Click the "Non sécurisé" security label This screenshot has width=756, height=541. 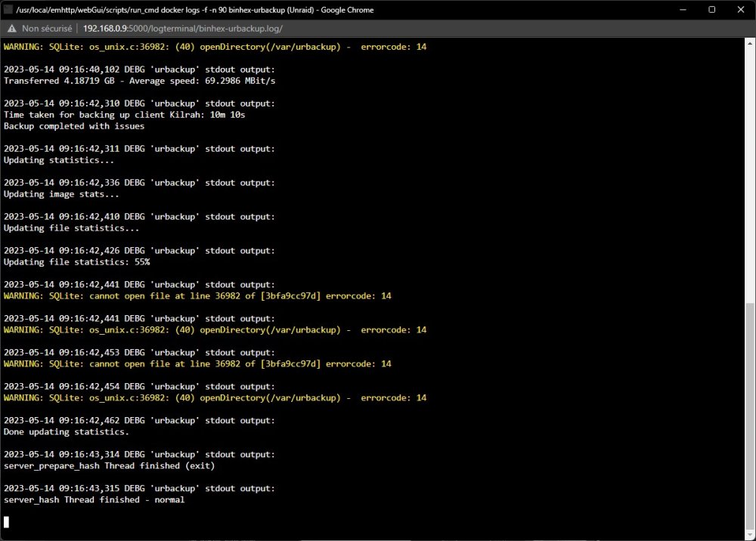pyautogui.click(x=47, y=29)
